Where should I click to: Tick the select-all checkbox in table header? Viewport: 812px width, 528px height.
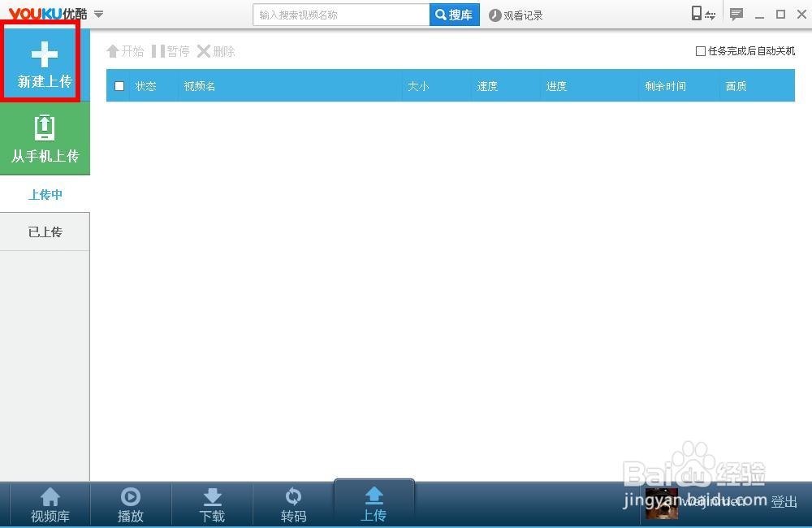pyautogui.click(x=119, y=86)
